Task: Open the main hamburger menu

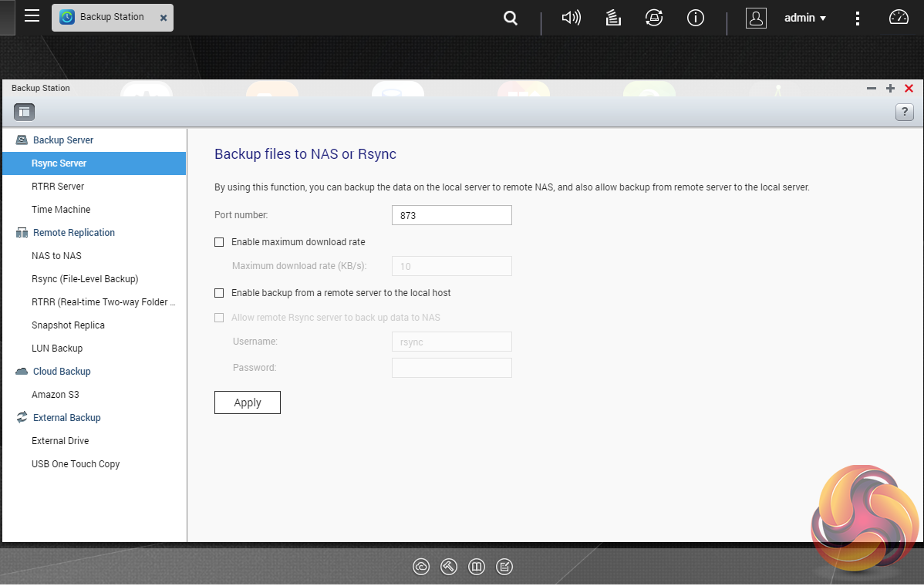Action: click(x=32, y=16)
